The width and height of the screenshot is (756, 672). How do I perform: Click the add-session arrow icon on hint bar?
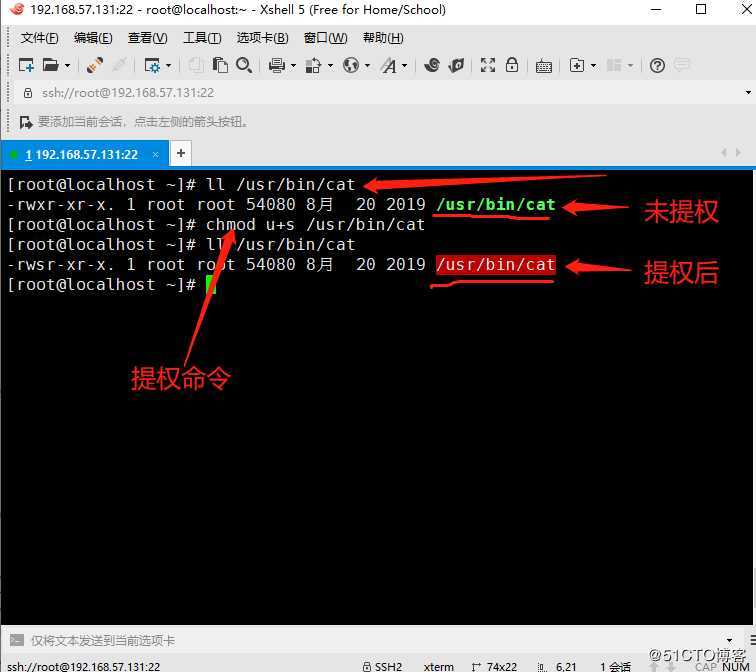pyautogui.click(x=26, y=122)
